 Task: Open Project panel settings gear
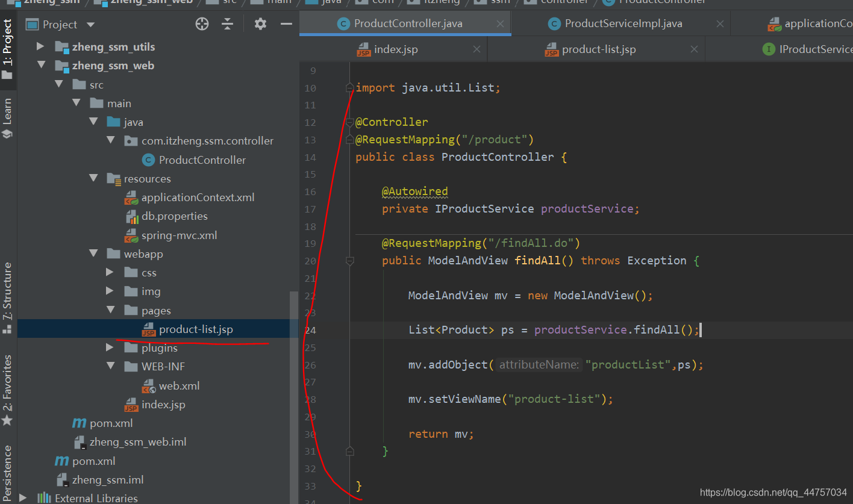[x=260, y=24]
